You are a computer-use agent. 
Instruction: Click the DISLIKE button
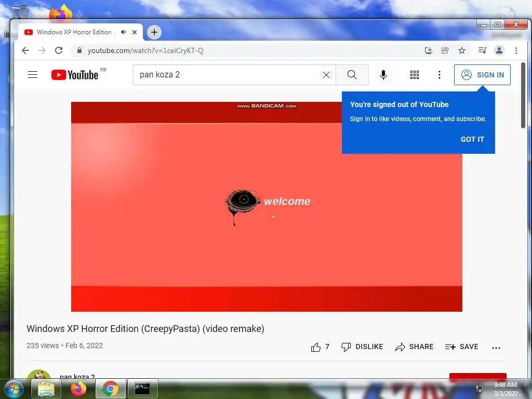(362, 347)
